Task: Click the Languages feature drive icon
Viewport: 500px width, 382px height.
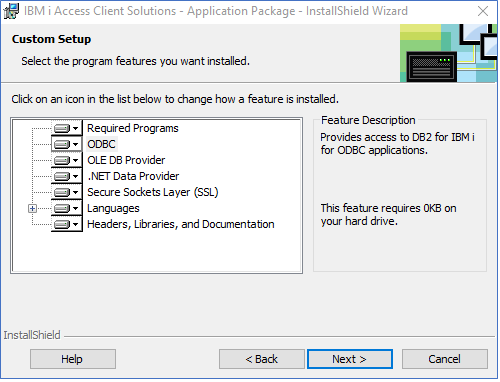Action: [x=62, y=208]
